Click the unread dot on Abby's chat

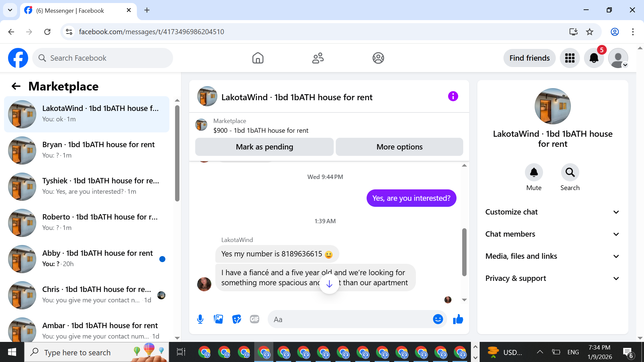coord(162,259)
